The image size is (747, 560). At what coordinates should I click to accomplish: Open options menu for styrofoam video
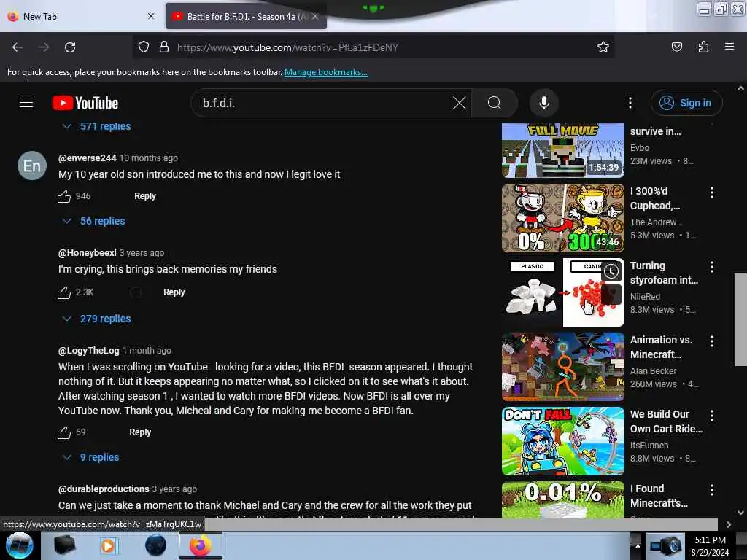coord(712,267)
